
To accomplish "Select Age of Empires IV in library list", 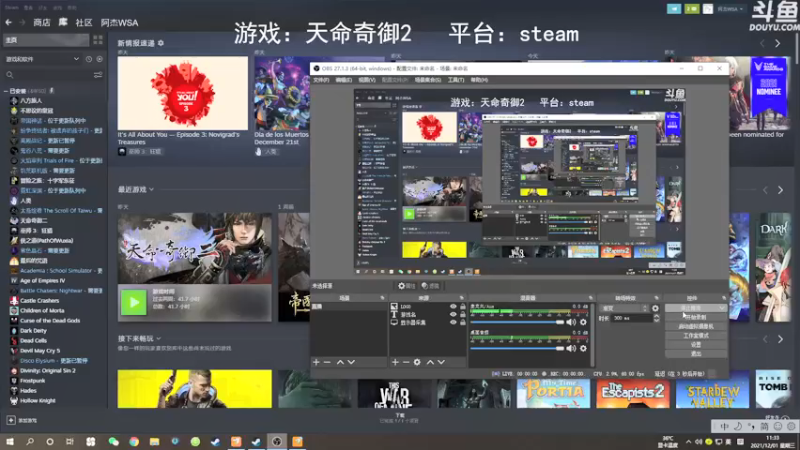I will 42,281.
